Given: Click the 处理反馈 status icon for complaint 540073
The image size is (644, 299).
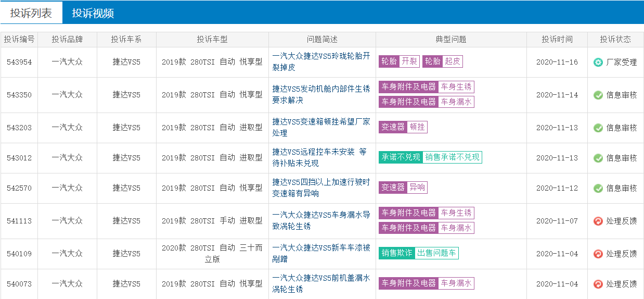Looking at the screenshot, I should 598,284.
